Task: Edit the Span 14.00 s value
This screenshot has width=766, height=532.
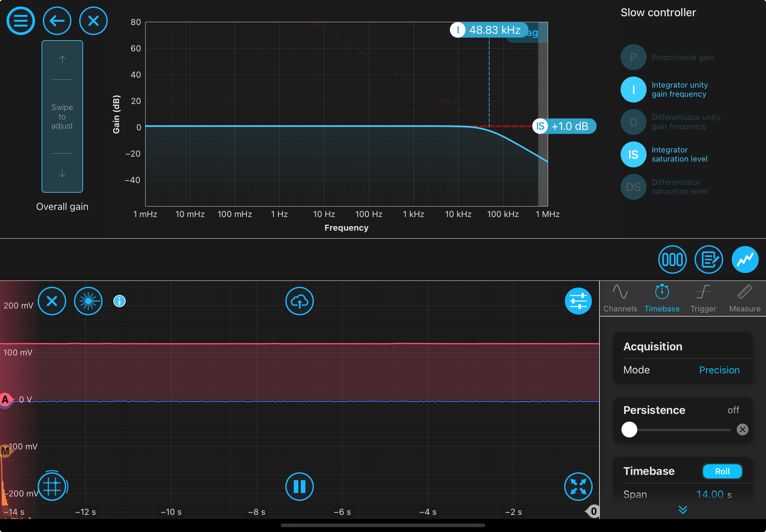Action: 714,494
